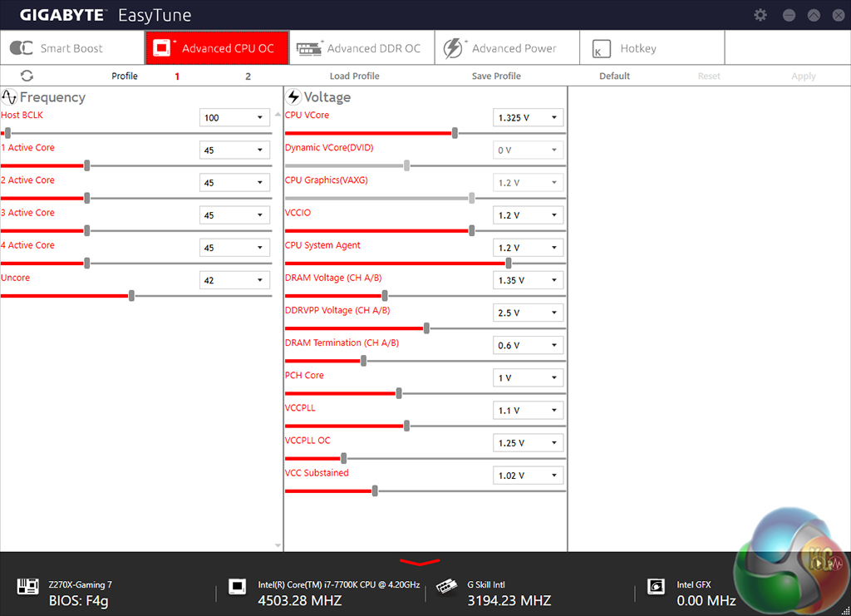The height and width of the screenshot is (616, 851).
Task: Click Save Profile
Action: tap(496, 76)
